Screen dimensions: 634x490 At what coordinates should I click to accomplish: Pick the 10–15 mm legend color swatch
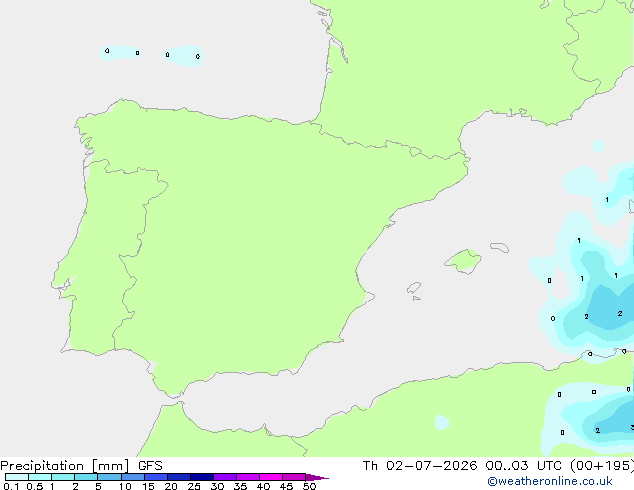pyautogui.click(x=133, y=477)
